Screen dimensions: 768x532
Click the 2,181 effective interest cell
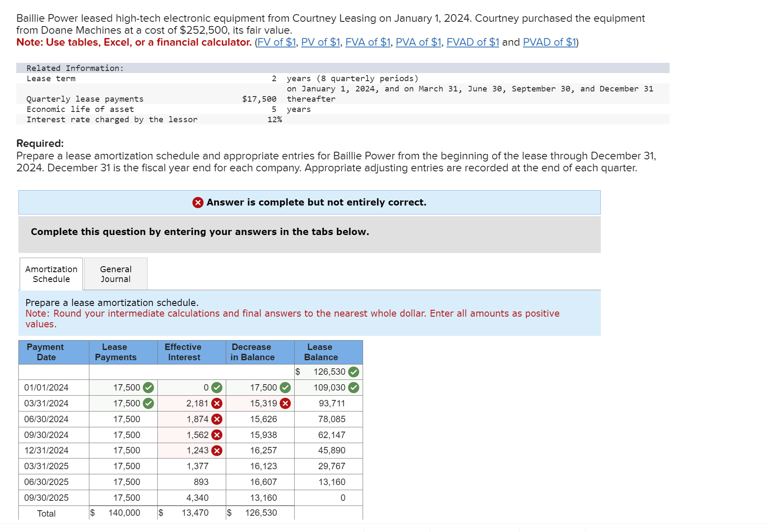coord(192,403)
